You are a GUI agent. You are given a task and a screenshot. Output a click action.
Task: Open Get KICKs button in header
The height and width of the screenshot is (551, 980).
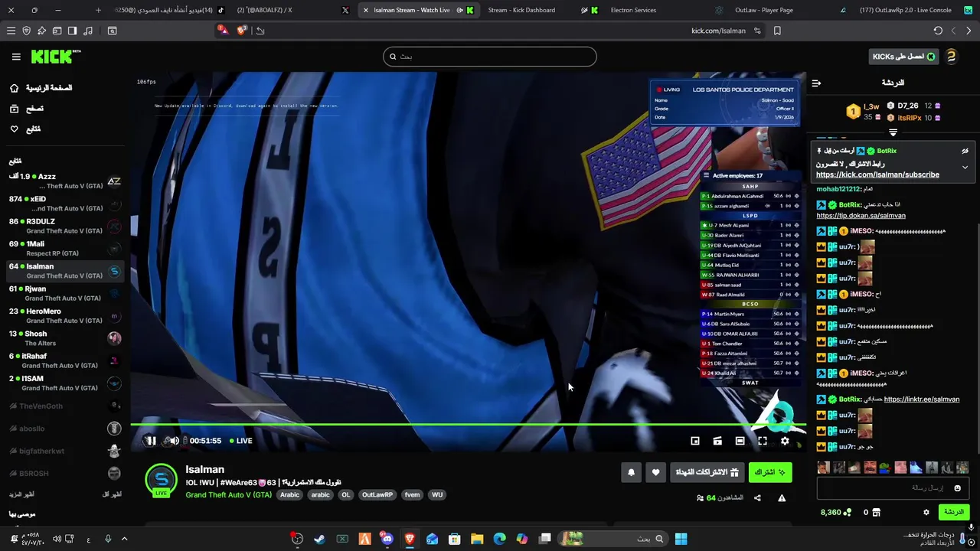pyautogui.click(x=903, y=57)
